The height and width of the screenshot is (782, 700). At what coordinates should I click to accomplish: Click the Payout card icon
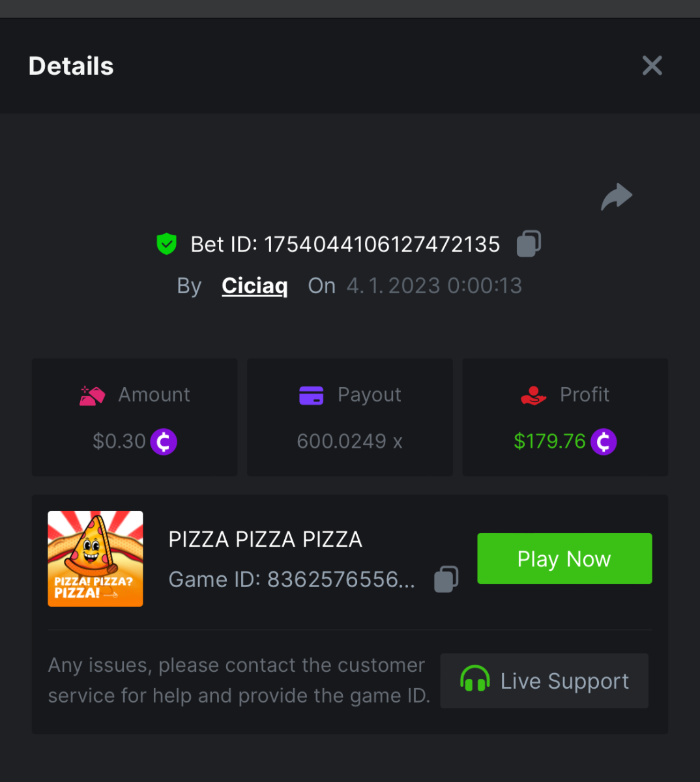(311, 396)
